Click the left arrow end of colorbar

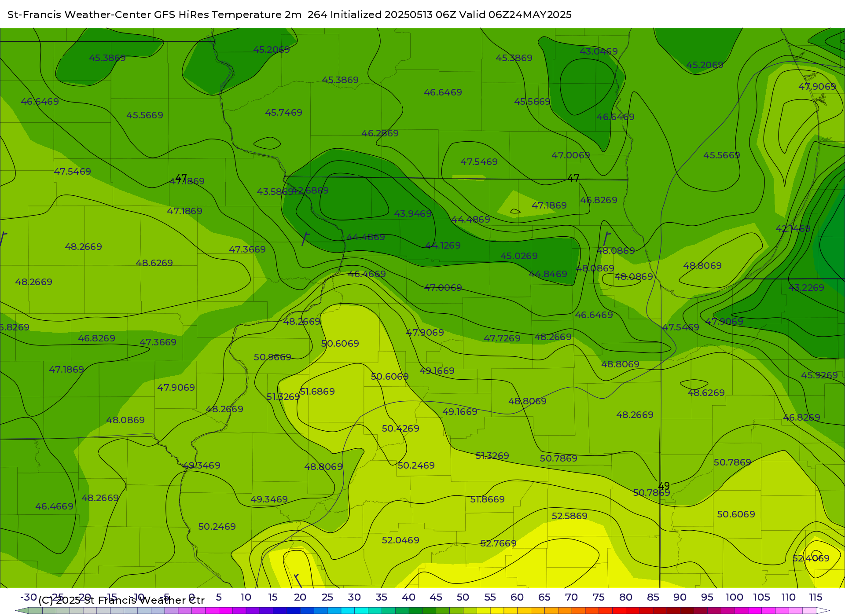pos(22,611)
